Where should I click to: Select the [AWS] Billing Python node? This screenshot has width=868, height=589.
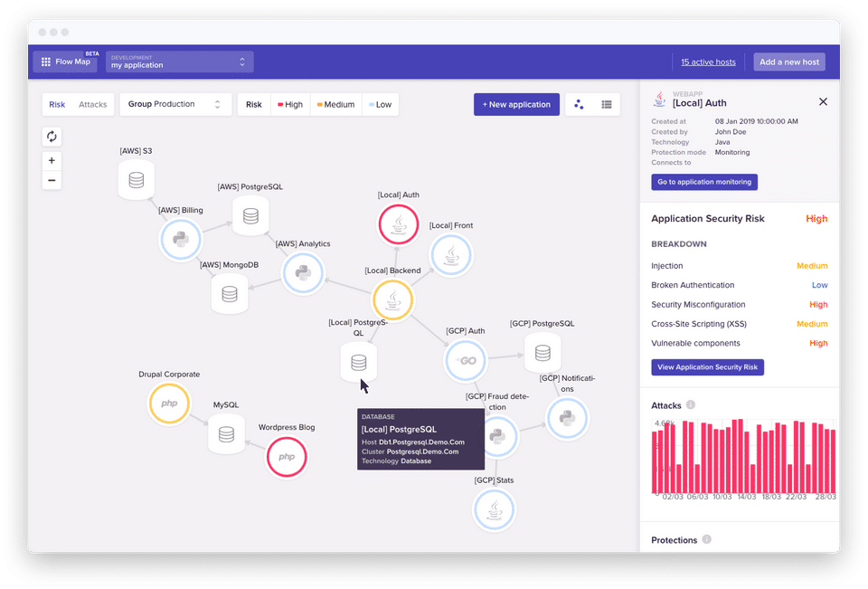[181, 240]
